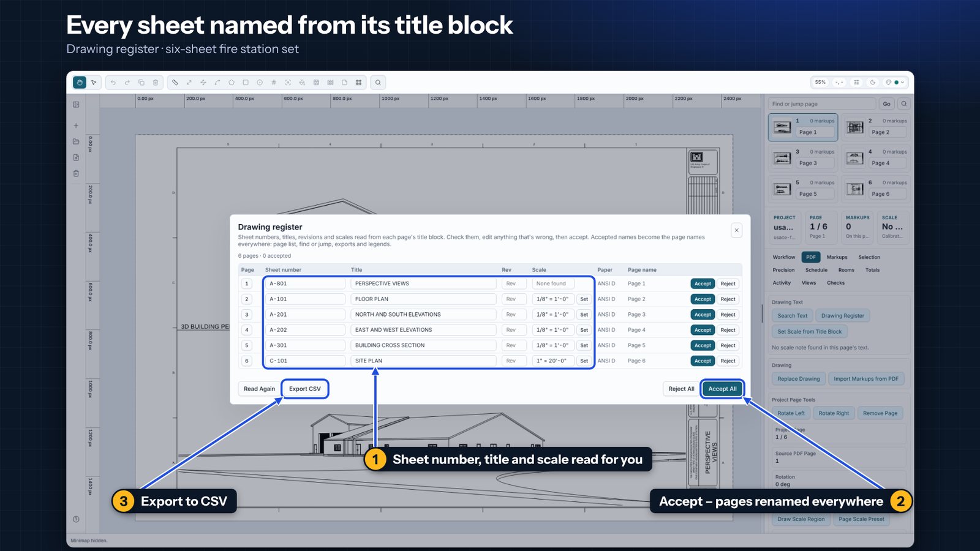Open the Schedule tab
This screenshot has height=551, width=980.
[x=816, y=270]
